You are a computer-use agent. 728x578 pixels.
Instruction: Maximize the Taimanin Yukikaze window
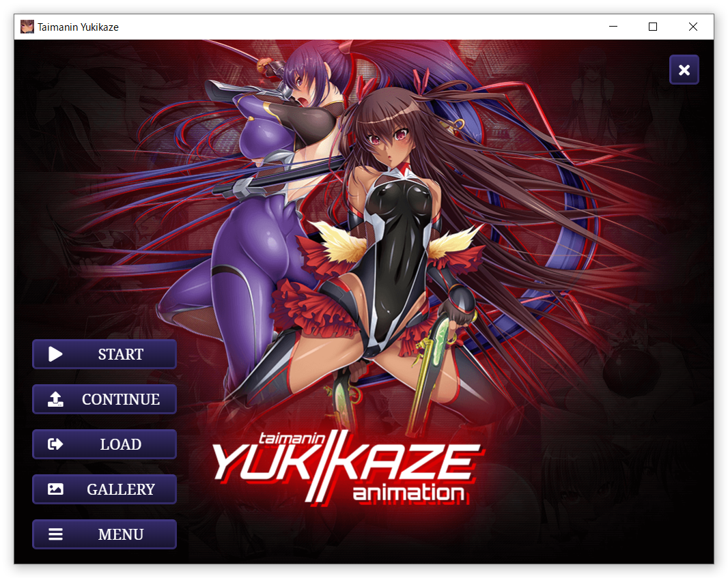coord(653,27)
